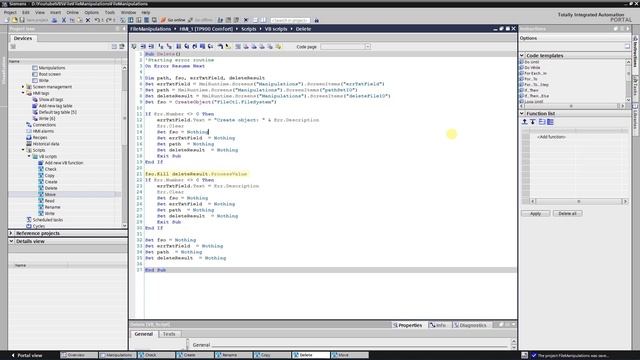Click the Undo arrow icon
Image resolution: width=640 pixels, height=360 pixels.
97,20
